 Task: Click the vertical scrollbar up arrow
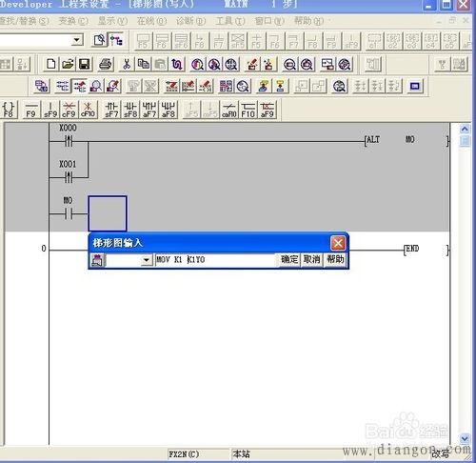[x=465, y=129]
